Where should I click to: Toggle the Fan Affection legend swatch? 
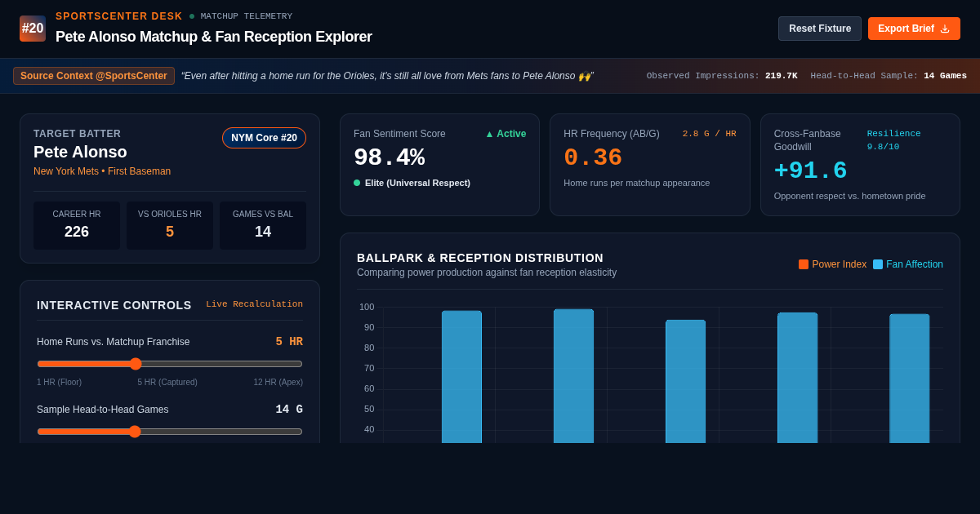tap(878, 264)
